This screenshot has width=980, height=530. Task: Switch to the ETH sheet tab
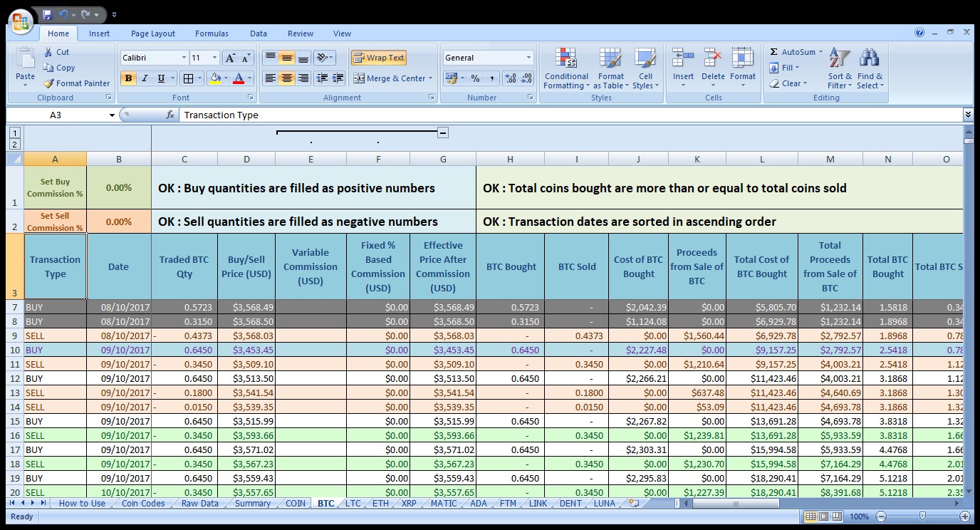click(x=380, y=503)
